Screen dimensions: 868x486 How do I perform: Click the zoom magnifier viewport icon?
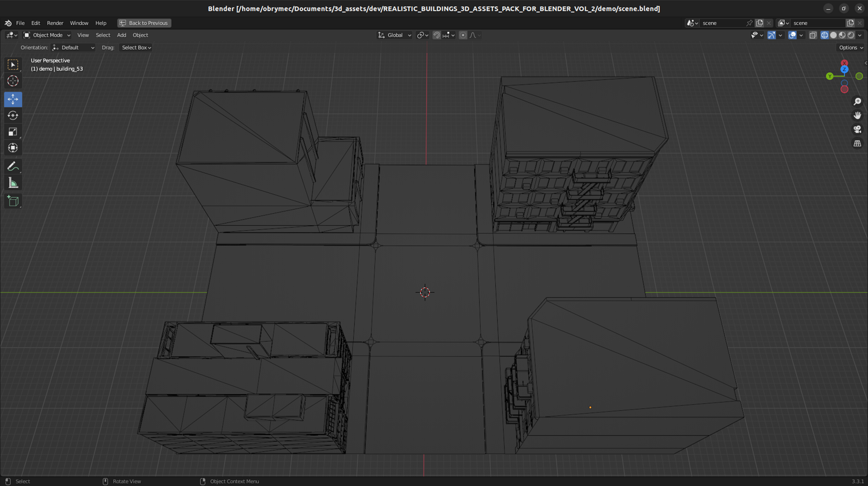click(x=857, y=101)
